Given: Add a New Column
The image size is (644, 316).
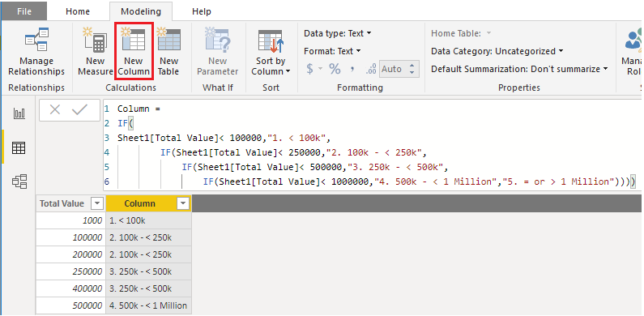Looking at the screenshot, I should tap(134, 52).
